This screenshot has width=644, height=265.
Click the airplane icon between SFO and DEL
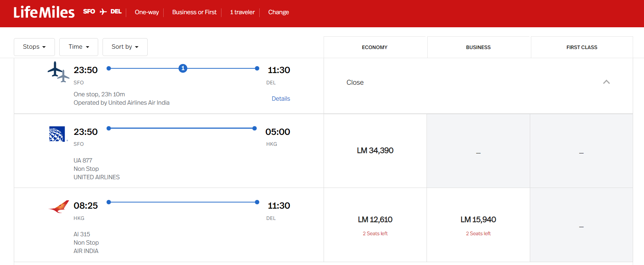(x=103, y=12)
